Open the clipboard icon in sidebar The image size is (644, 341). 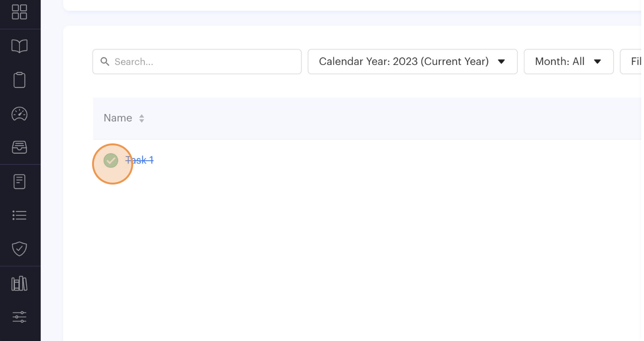[19, 80]
